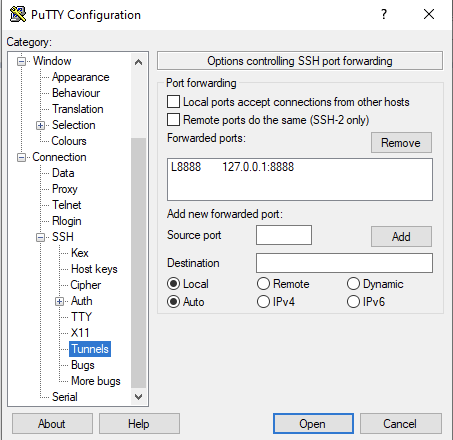Collapse the Window tree node
This screenshot has width=453, height=440.
click(x=21, y=61)
